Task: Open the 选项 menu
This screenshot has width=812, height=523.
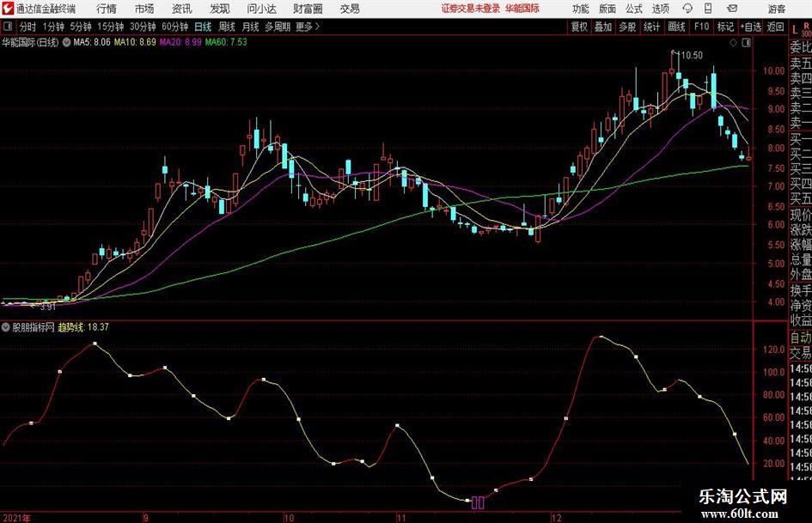Action: tap(660, 9)
